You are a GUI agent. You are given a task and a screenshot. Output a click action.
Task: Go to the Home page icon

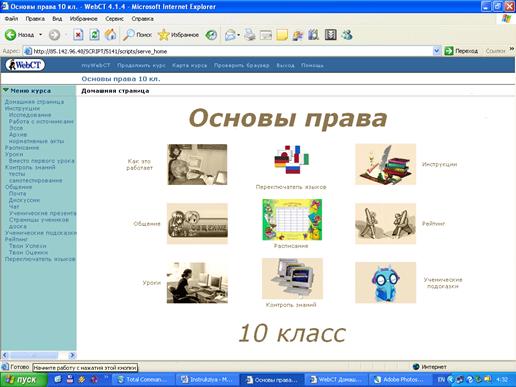pyautogui.click(x=111, y=35)
